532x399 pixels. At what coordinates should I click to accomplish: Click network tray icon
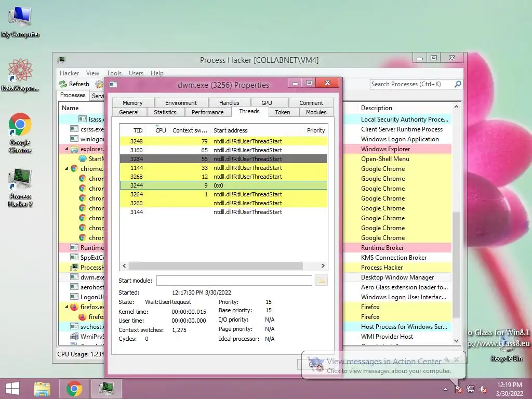click(471, 389)
